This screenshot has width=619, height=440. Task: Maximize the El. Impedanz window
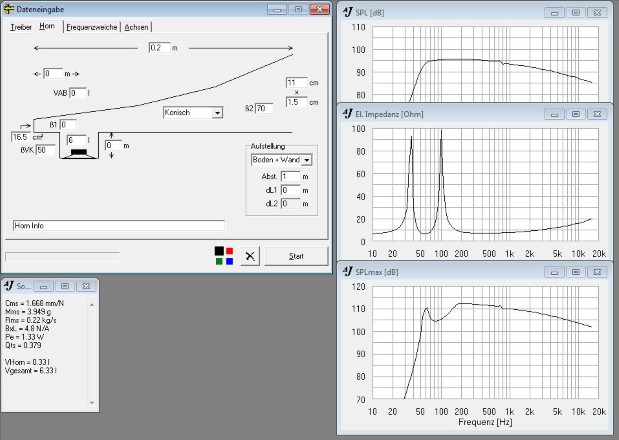[x=576, y=114]
